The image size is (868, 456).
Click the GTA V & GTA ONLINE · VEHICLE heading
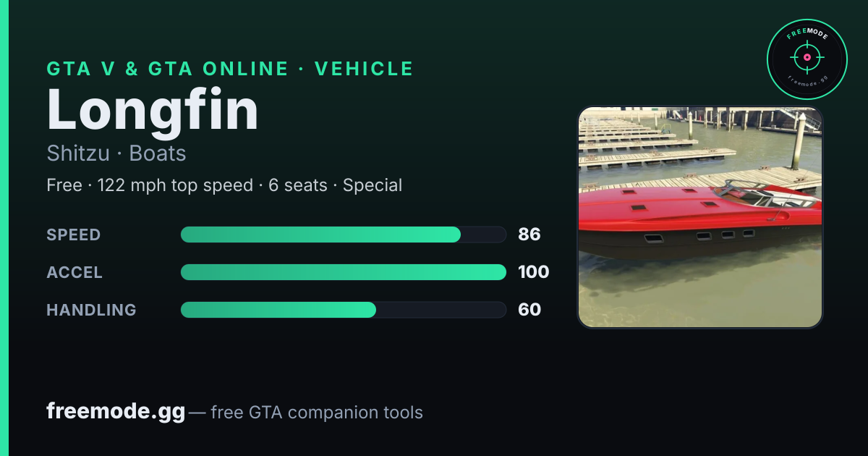pos(230,69)
